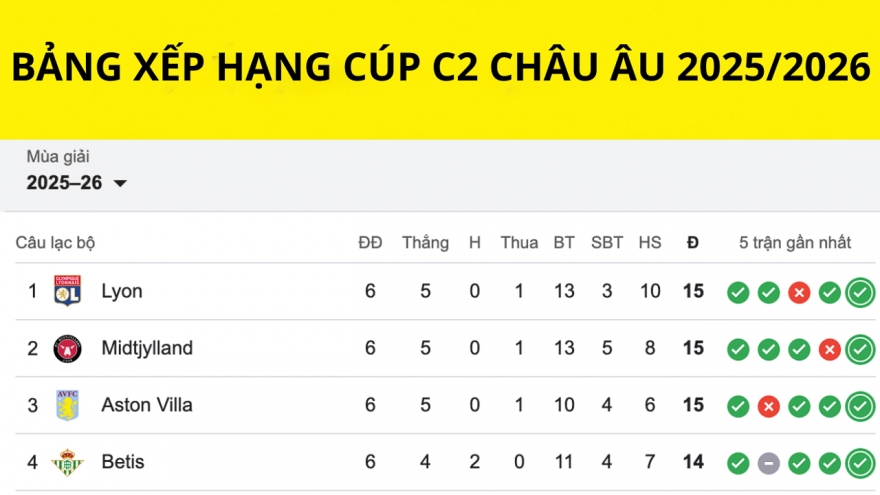Screen dimensions: 880x495
Task: Click the Lyon team name
Action: [x=122, y=291]
